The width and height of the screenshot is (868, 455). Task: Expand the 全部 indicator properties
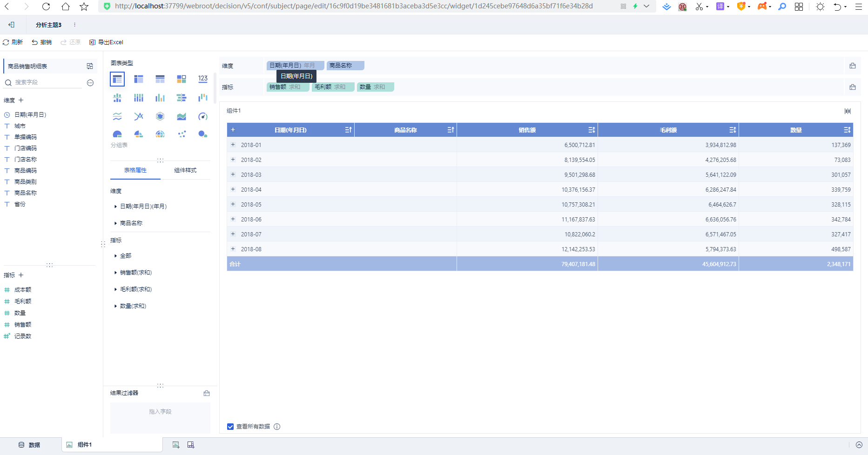pyautogui.click(x=115, y=256)
